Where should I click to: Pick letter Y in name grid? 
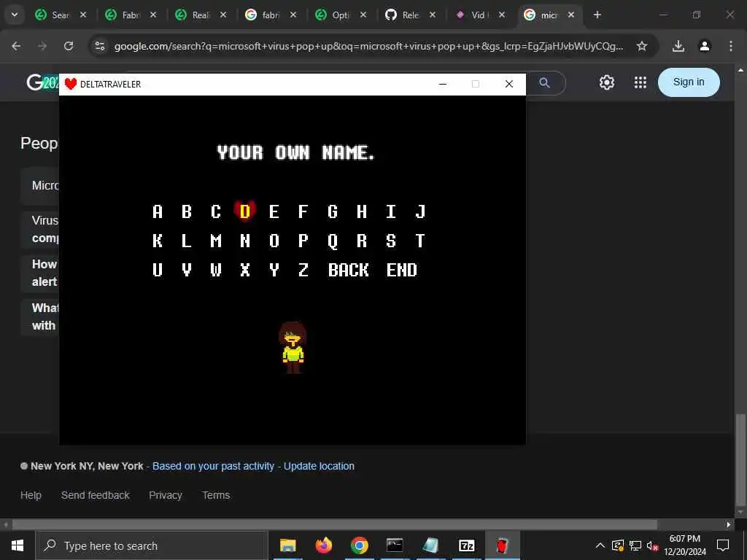(x=274, y=270)
